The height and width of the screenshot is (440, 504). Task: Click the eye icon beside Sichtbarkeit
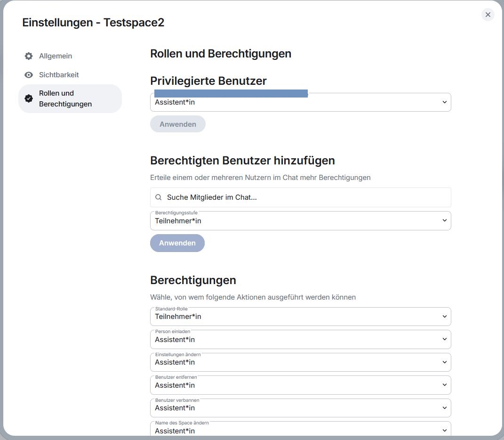click(x=29, y=75)
